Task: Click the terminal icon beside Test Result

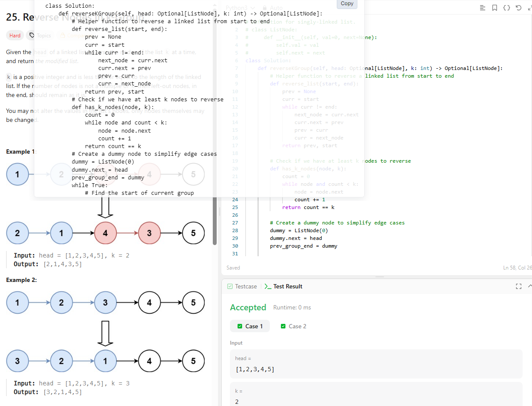Action: (268, 286)
